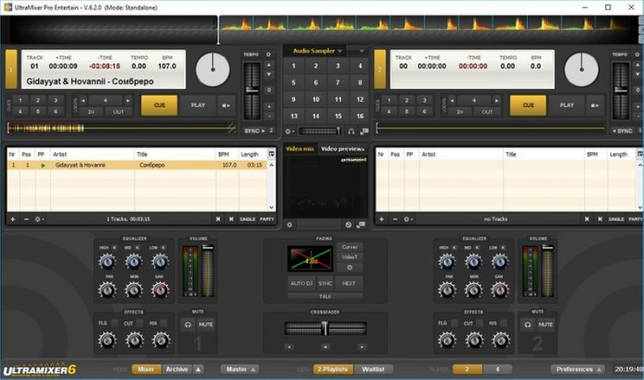This screenshot has width=644, height=380.
Task: Toggle right deck headphone monitor icon
Action: 528,325
